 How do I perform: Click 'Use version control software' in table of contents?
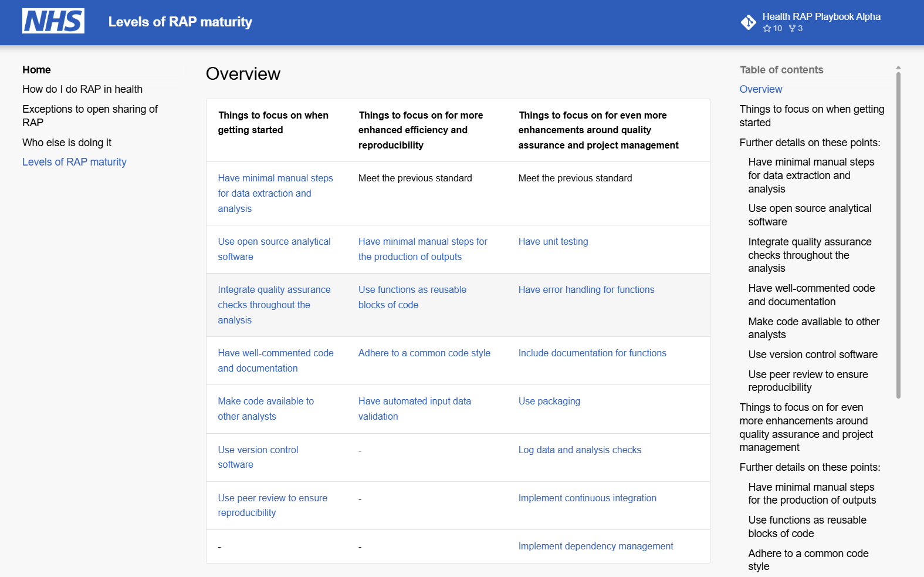point(813,355)
